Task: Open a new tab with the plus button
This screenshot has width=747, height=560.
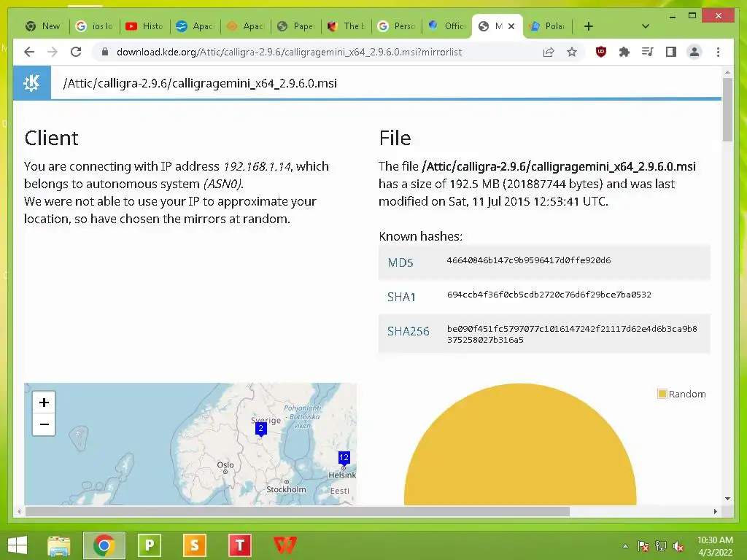Action: tap(589, 26)
